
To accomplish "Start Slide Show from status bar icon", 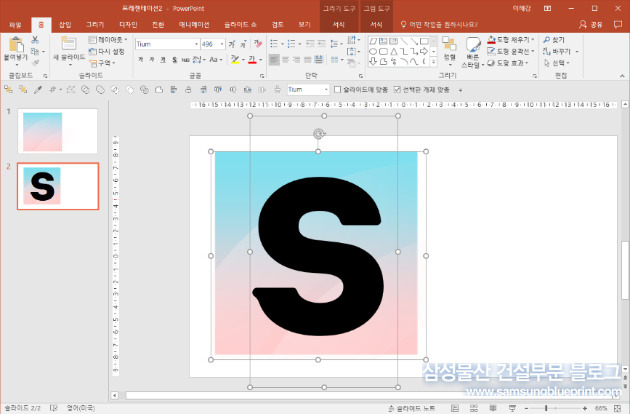I will [512, 408].
